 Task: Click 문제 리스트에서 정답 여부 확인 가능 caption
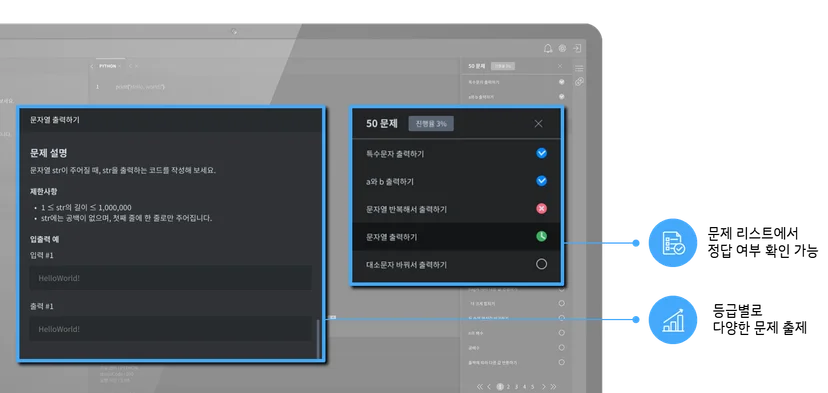click(x=763, y=242)
